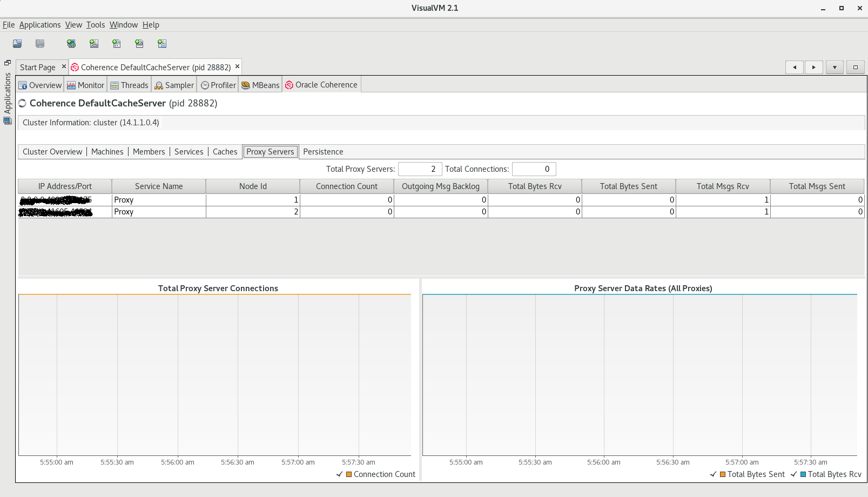Close the Start Page tab
Screen dimensions: 868x497
click(x=64, y=66)
